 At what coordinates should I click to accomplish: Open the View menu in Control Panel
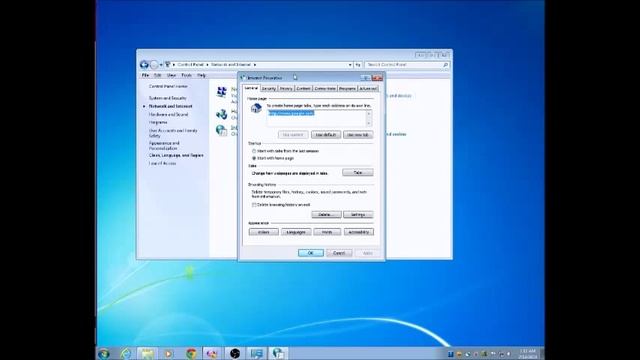[x=171, y=76]
